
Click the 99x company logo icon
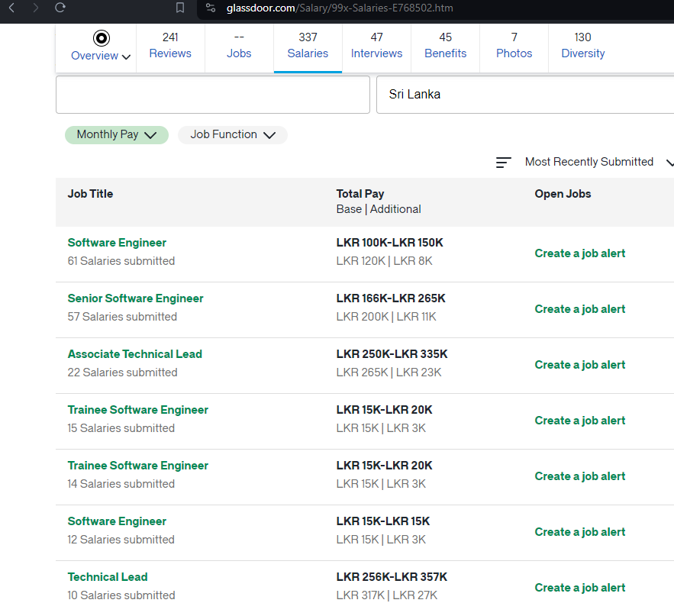pyautogui.click(x=102, y=38)
